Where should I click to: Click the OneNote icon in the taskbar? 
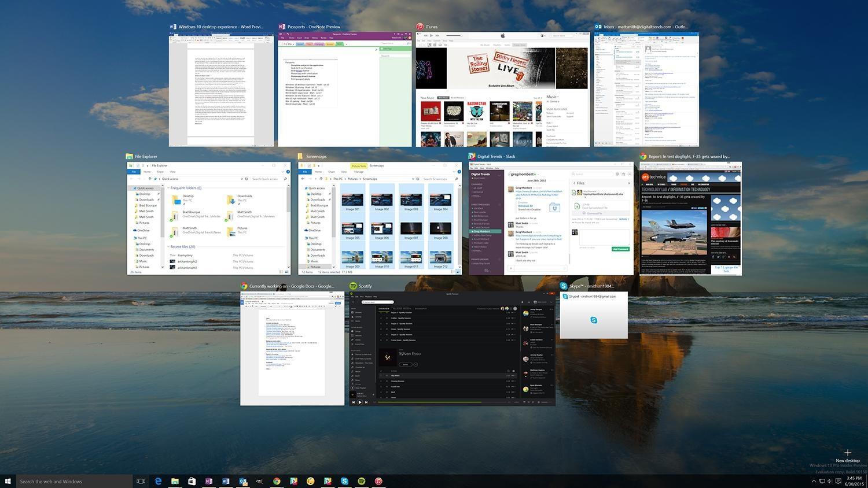(x=208, y=481)
